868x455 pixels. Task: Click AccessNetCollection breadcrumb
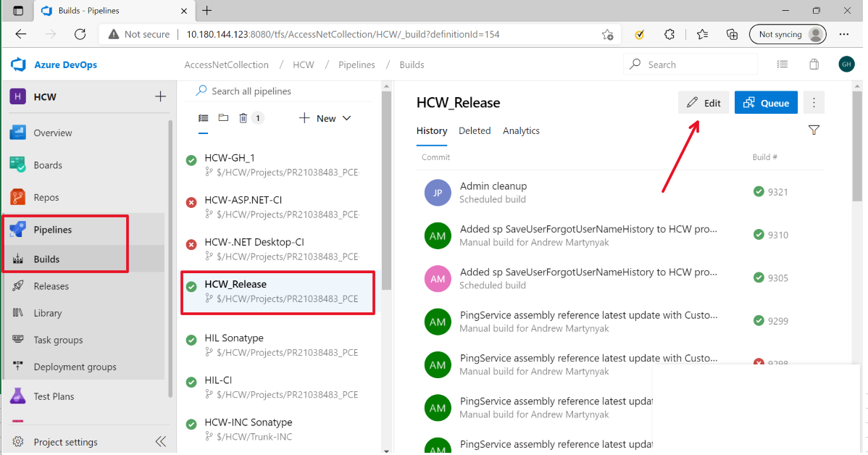(226, 64)
